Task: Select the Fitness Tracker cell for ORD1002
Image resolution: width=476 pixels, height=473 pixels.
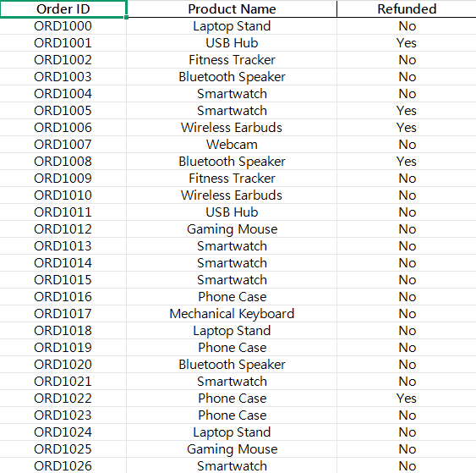Action: click(x=232, y=60)
